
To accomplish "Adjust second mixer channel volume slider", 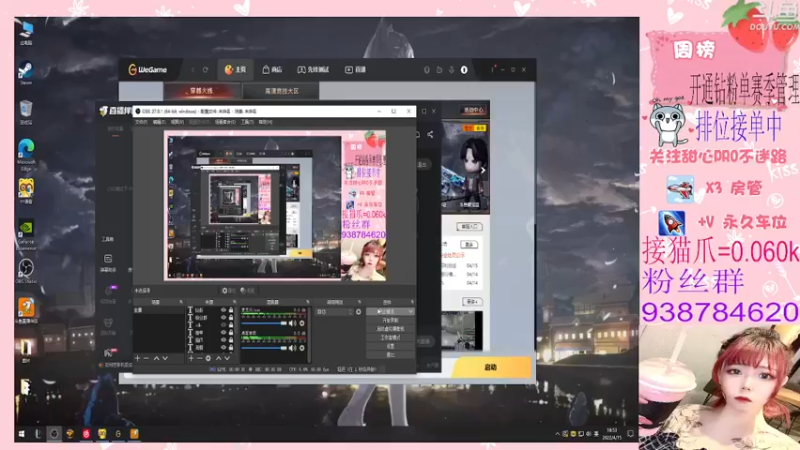I will click(264, 348).
